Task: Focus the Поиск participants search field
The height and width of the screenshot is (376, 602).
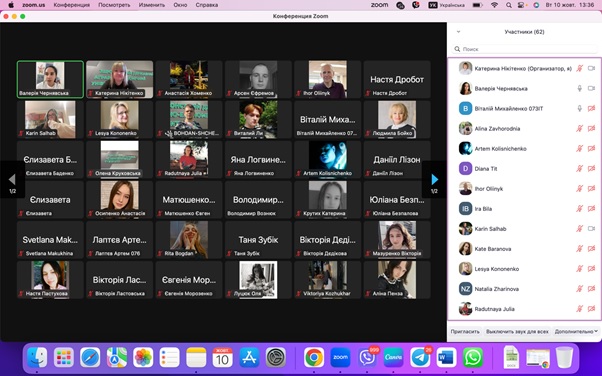Action: 524,49
